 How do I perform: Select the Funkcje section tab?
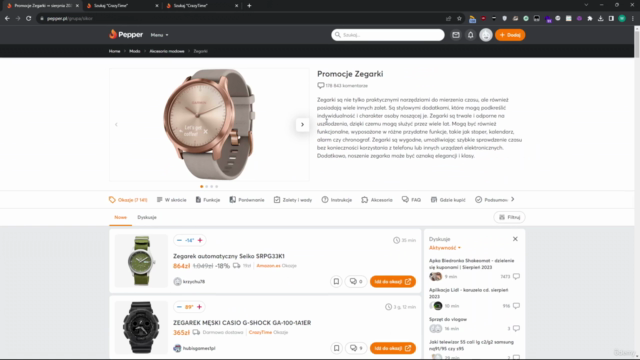pos(208,200)
